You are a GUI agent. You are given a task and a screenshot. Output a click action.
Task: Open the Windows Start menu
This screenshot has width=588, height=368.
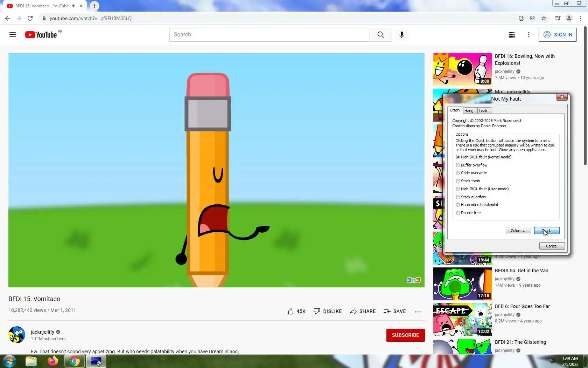point(9,361)
